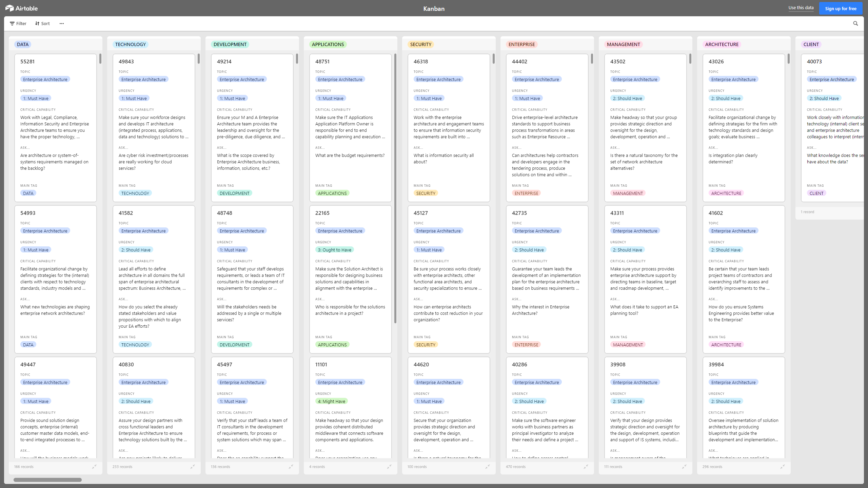Open card 48748
The height and width of the screenshot is (488, 868).
point(252,279)
